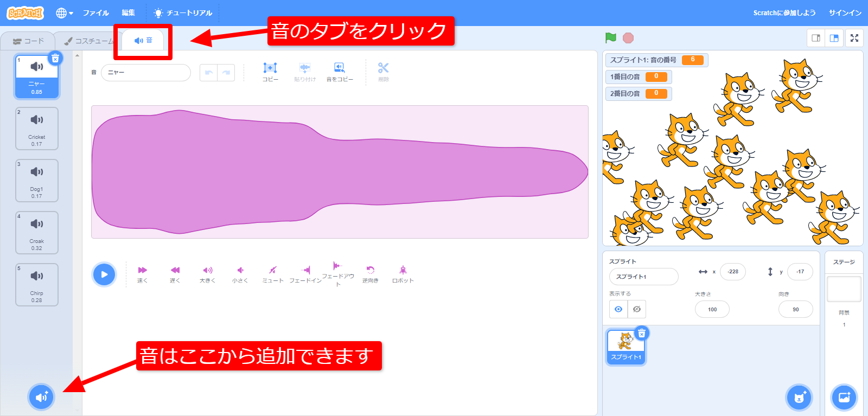The width and height of the screenshot is (868, 416).
Task: Click the 音をコピー icon
Action: point(340,72)
